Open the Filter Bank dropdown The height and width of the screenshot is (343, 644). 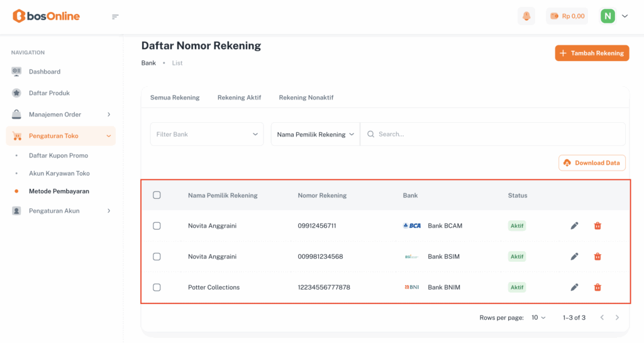click(206, 134)
